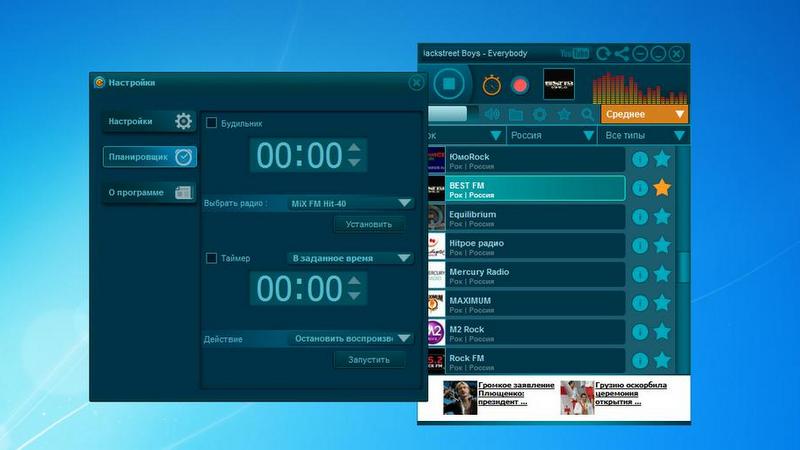The width and height of the screenshot is (800, 450).
Task: Decrease timer time with down arrow
Action: (x=354, y=295)
